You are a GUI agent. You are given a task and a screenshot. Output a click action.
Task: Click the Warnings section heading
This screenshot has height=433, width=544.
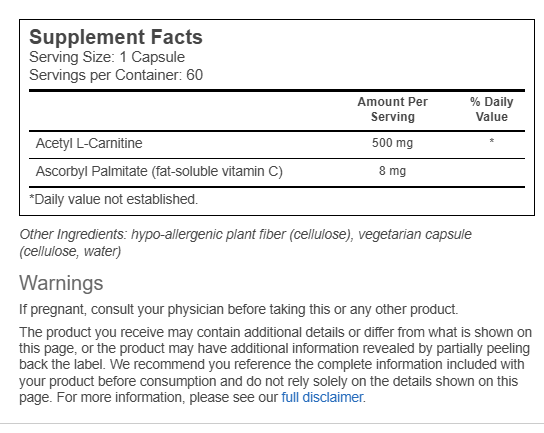click(61, 283)
